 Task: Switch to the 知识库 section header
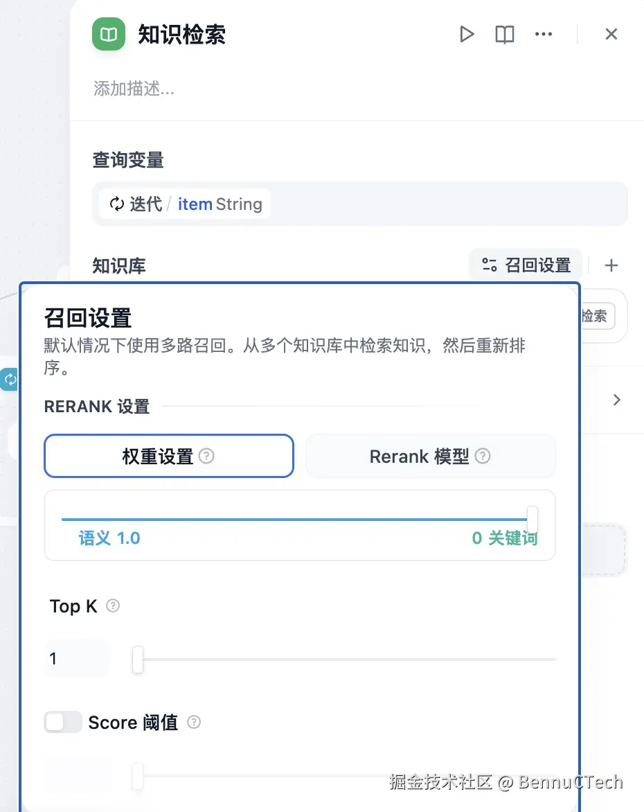coord(118,265)
